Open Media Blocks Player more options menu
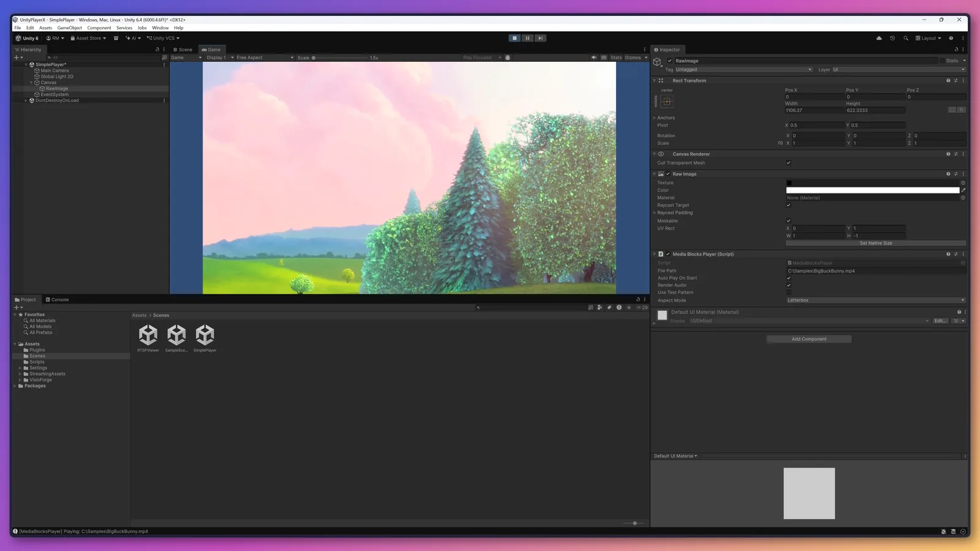The width and height of the screenshot is (980, 551). (963, 254)
